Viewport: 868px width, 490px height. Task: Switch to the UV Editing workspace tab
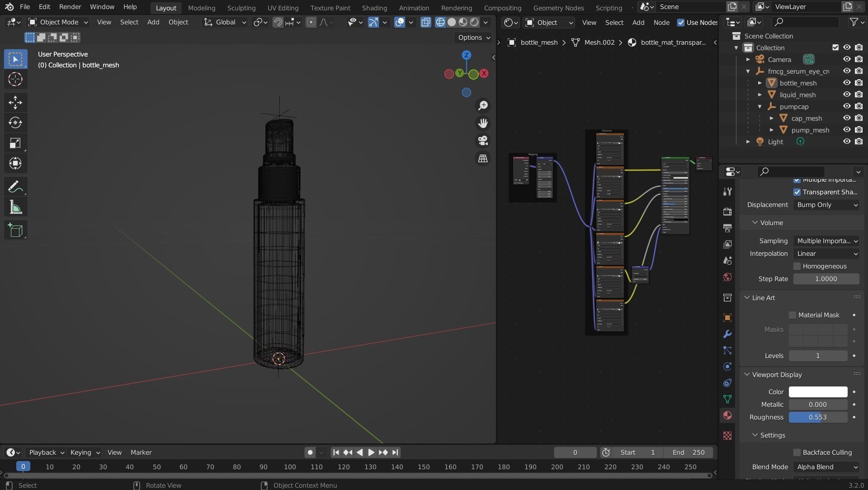coord(283,8)
